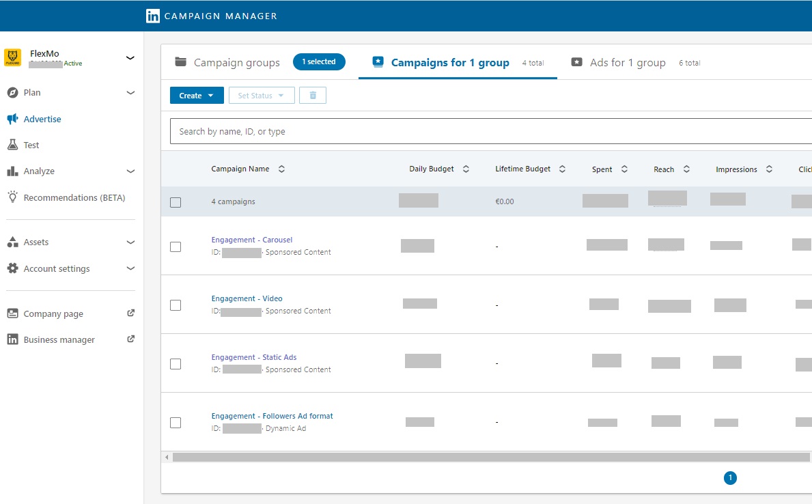Click the LinkedIn logo in header

[153, 16]
